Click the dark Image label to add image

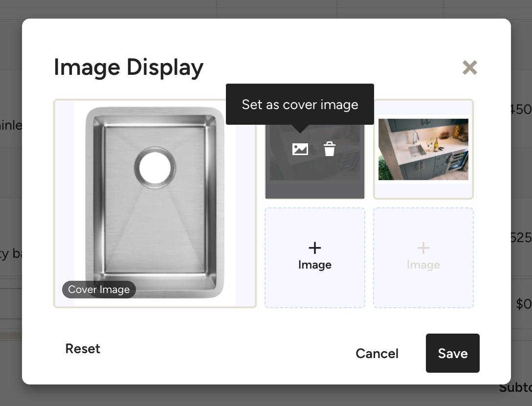point(315,265)
